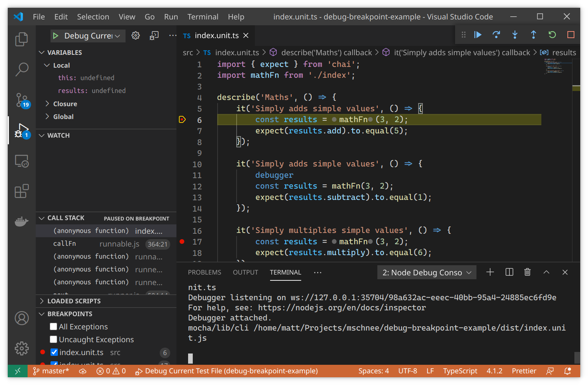Split the terminal panel

(x=509, y=272)
